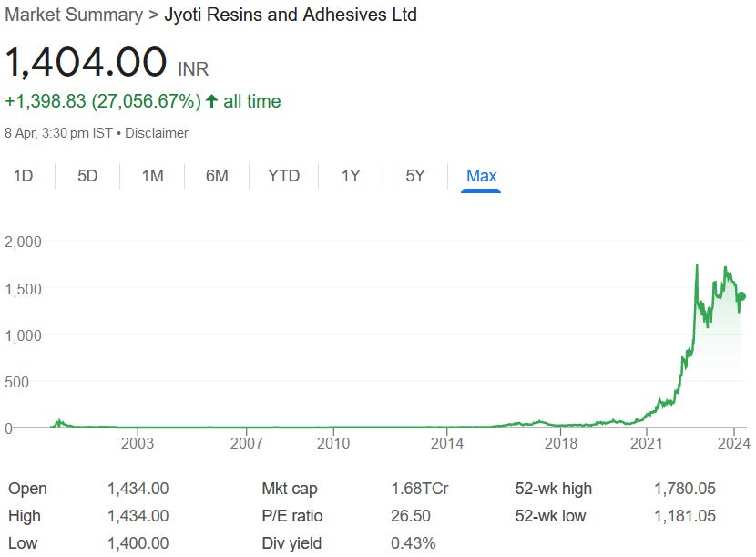756x557 pixels.
Task: Select the 5Y range tab
Action: pos(415,176)
